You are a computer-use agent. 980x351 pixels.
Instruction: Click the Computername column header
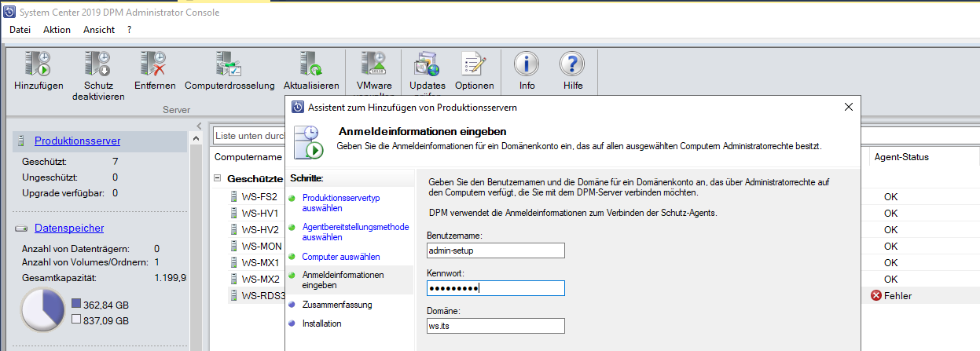tap(248, 157)
